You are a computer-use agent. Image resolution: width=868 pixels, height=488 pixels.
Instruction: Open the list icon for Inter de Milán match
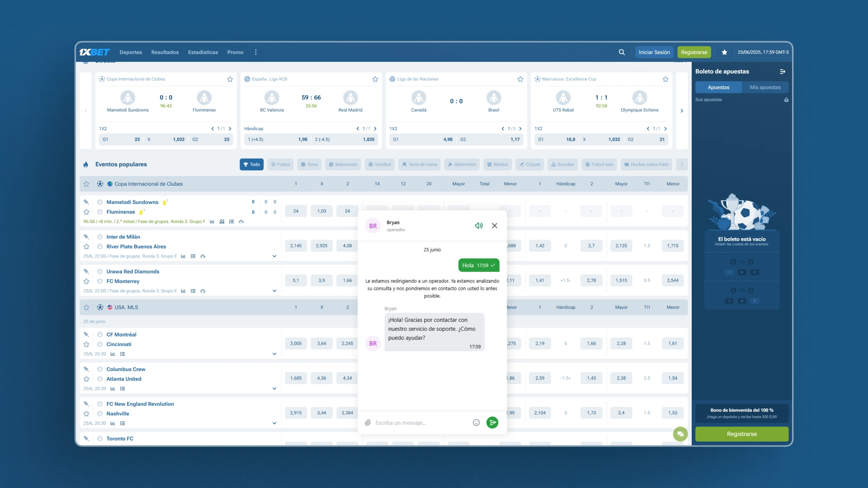coord(193,256)
